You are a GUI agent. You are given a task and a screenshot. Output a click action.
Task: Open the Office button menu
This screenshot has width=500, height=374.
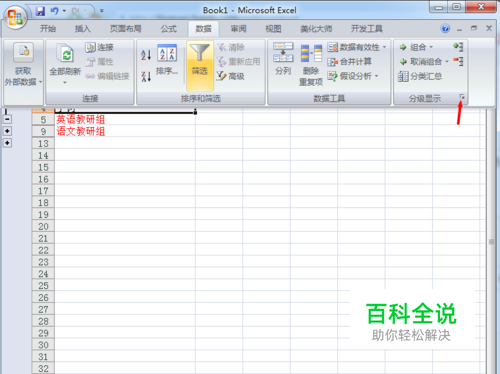pos(15,17)
